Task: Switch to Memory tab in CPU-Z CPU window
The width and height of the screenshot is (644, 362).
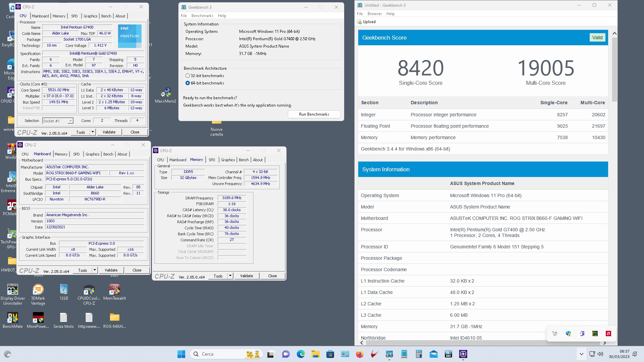Action: tap(59, 16)
